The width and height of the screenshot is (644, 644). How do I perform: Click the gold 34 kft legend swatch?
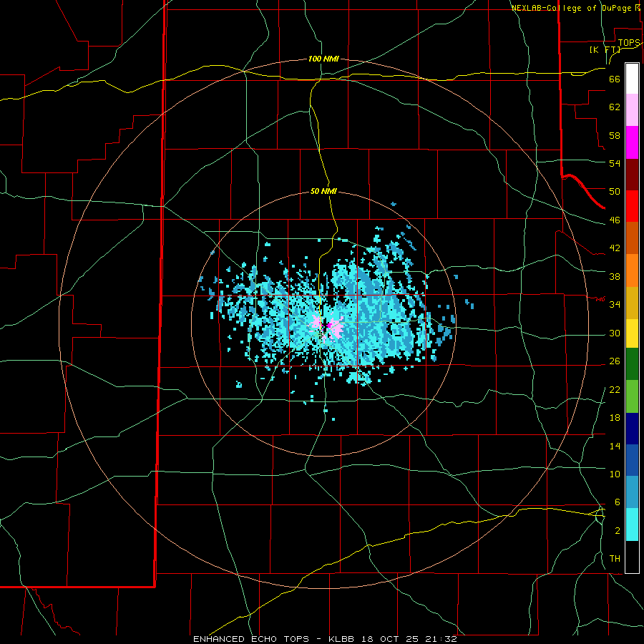click(632, 303)
